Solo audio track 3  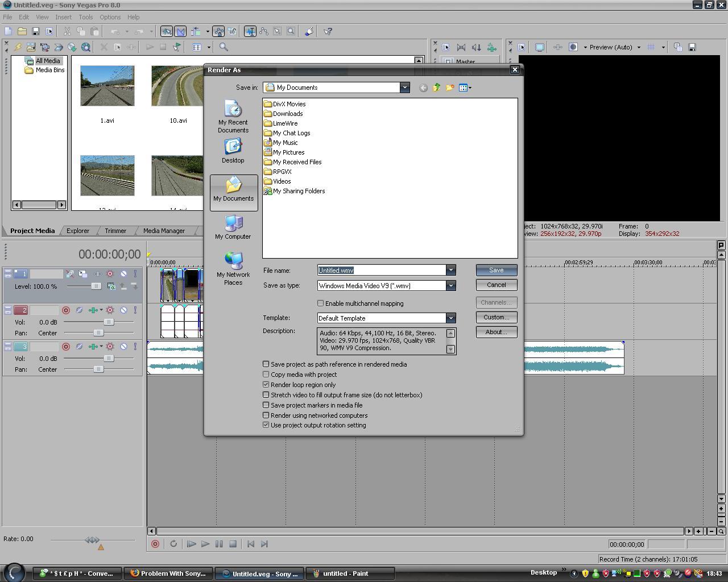[x=135, y=347]
